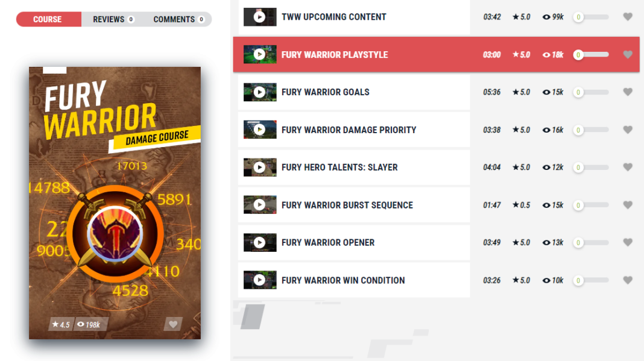Switch to the Reviews tab
This screenshot has width=644, height=361.
tap(113, 19)
